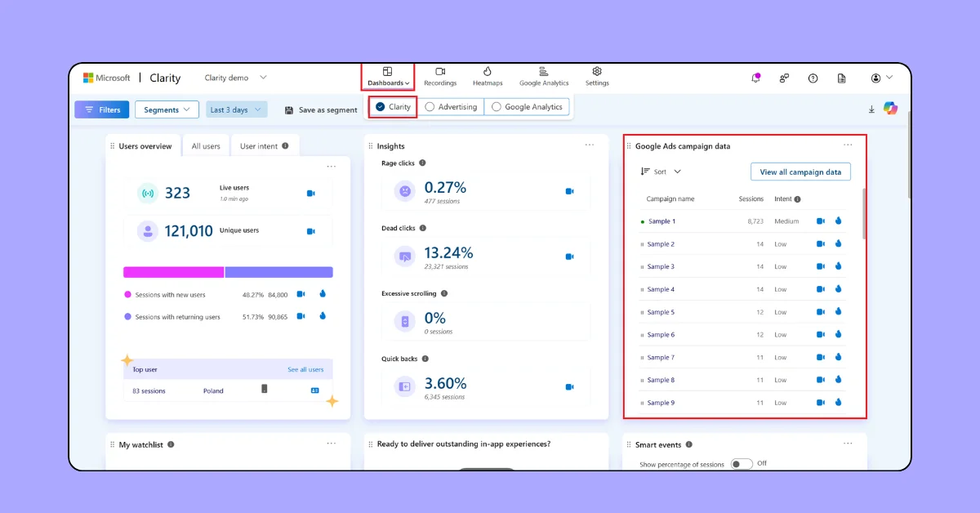Click the 83 sessions top user link

(149, 390)
